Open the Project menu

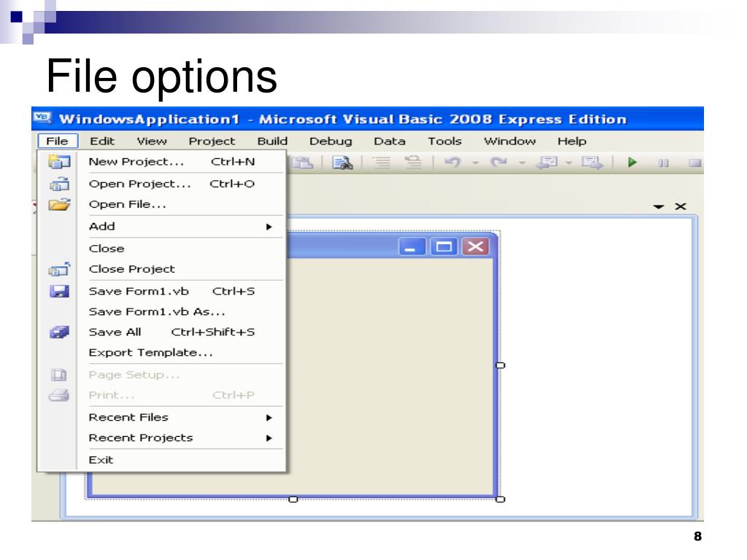[212, 141]
